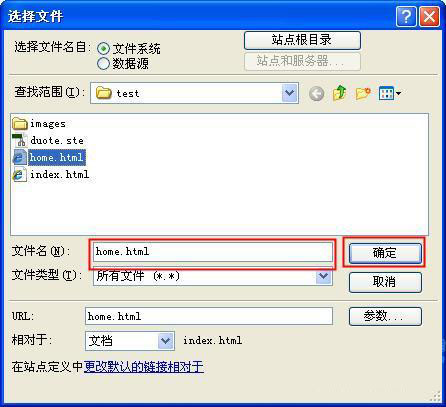Screen dimensions: 446x407
Task: Click the 确定 button
Action: coord(385,253)
